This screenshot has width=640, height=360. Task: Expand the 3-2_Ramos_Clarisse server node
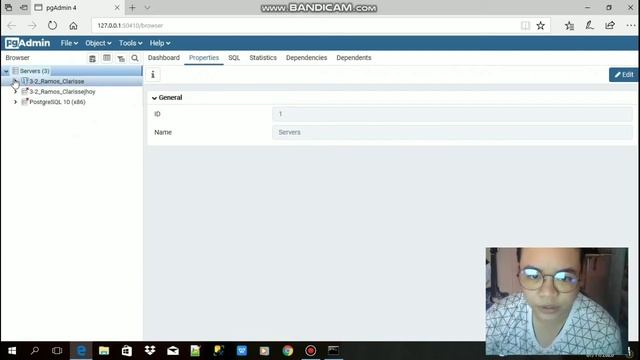pos(16,81)
